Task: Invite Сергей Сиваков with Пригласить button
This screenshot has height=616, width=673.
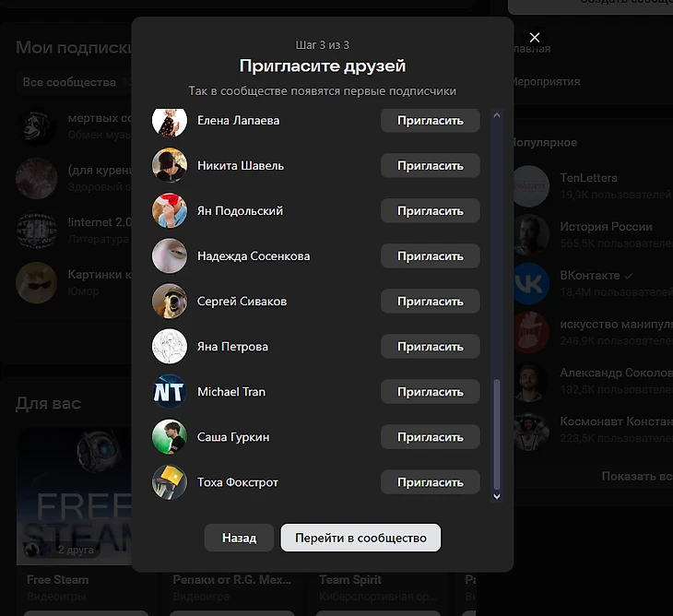Action: click(x=430, y=302)
